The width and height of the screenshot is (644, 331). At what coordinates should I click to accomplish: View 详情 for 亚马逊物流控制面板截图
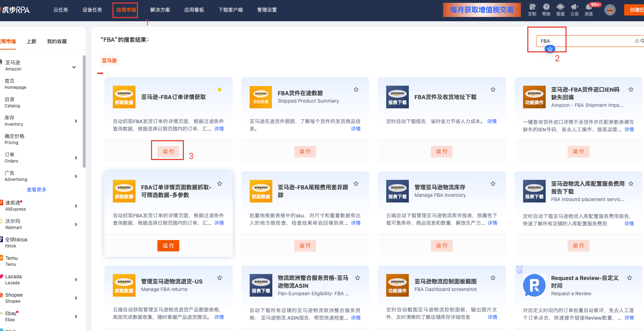[x=493, y=317]
